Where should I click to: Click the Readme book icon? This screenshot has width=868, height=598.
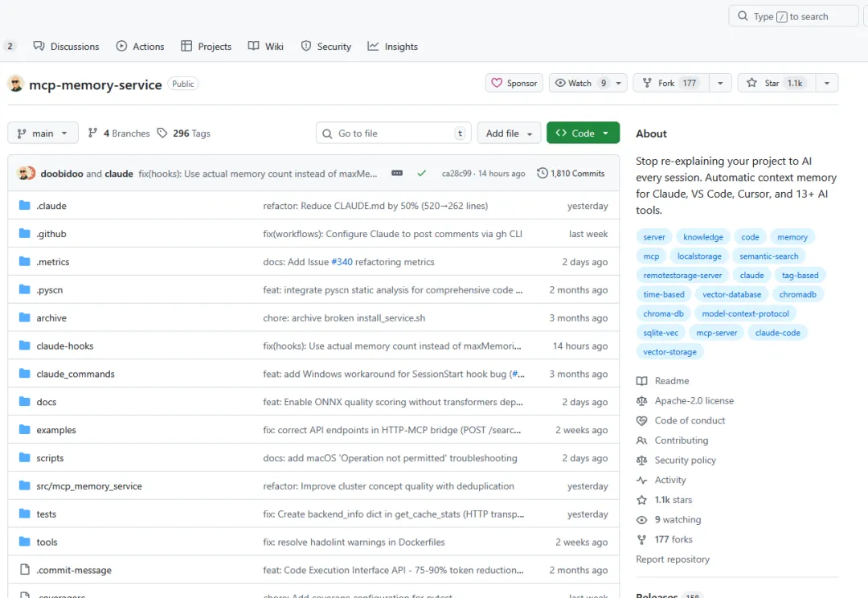coord(641,381)
